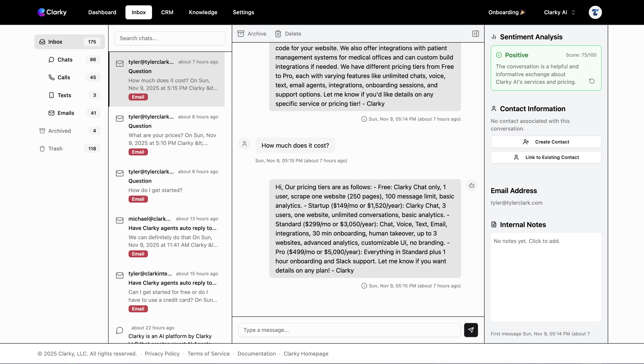Filter inbox by Calls

point(64,77)
